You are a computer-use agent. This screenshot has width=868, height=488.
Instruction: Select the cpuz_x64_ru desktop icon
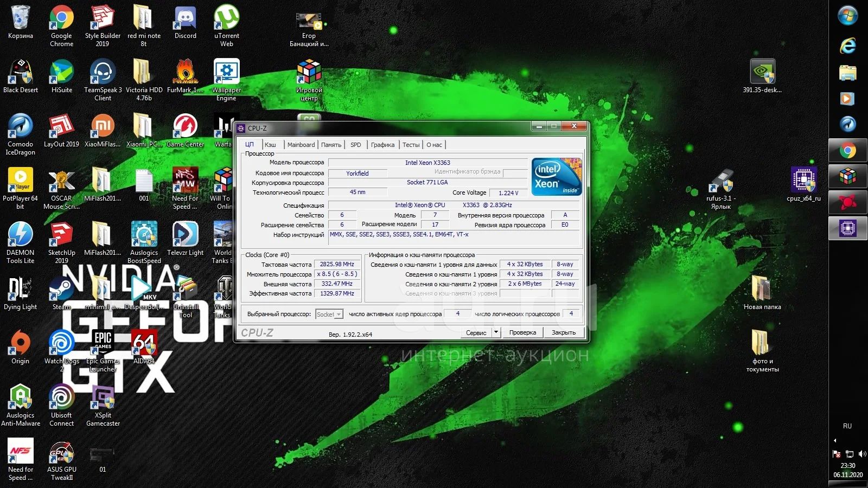click(x=803, y=181)
